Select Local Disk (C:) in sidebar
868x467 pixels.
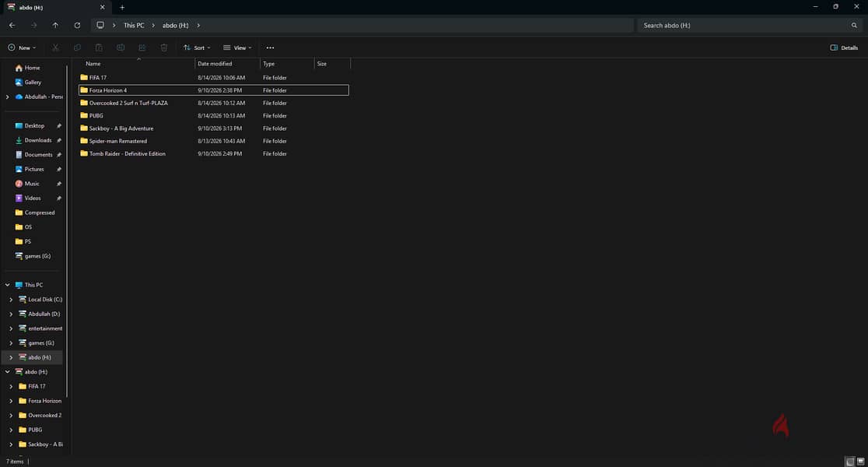pos(40,300)
